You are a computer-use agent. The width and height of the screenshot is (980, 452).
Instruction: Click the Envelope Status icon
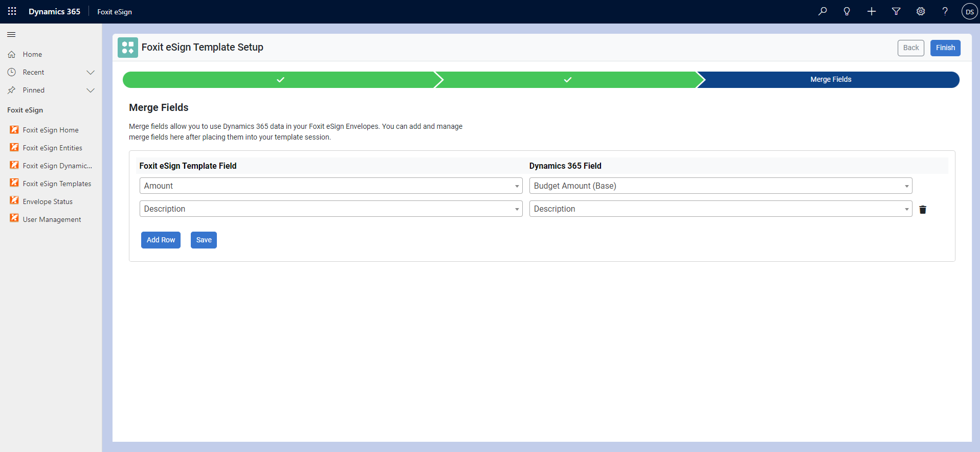click(14, 201)
